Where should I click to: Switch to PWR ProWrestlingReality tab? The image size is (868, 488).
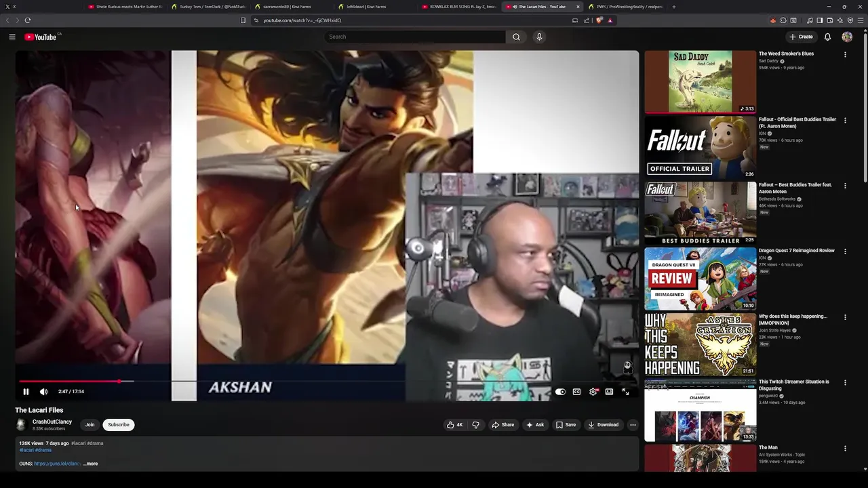[x=626, y=7]
